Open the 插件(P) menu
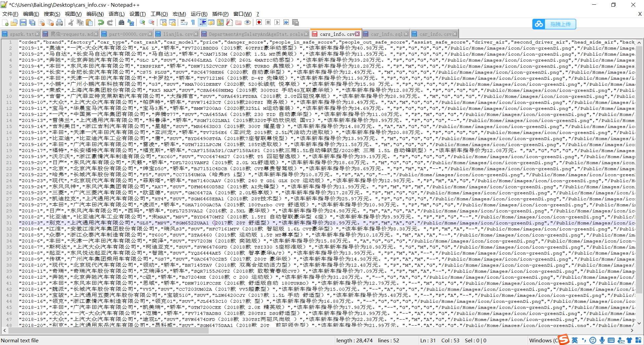 (220, 14)
